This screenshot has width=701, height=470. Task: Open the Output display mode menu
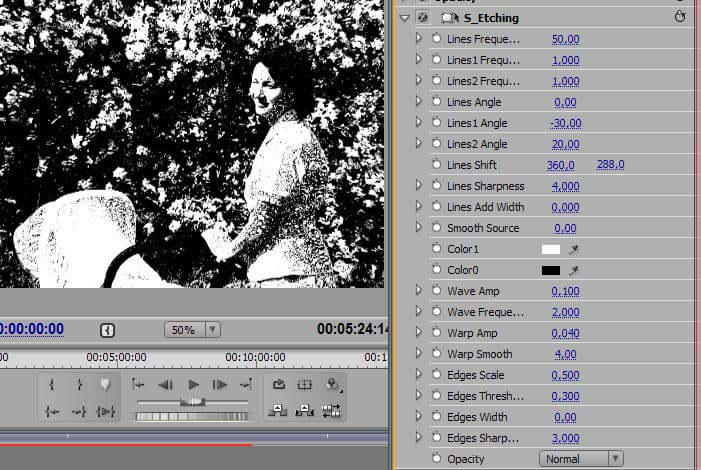pos(333,384)
